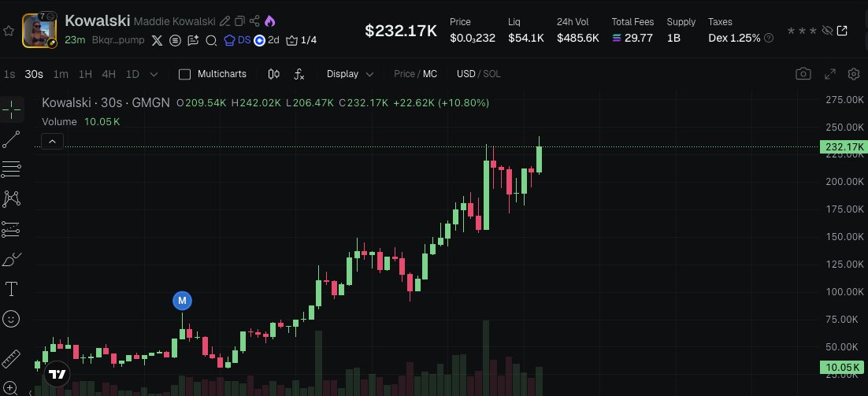This screenshot has width=868, height=396.
Task: Toggle hidden-eye visibility icon in header
Action: click(x=826, y=31)
